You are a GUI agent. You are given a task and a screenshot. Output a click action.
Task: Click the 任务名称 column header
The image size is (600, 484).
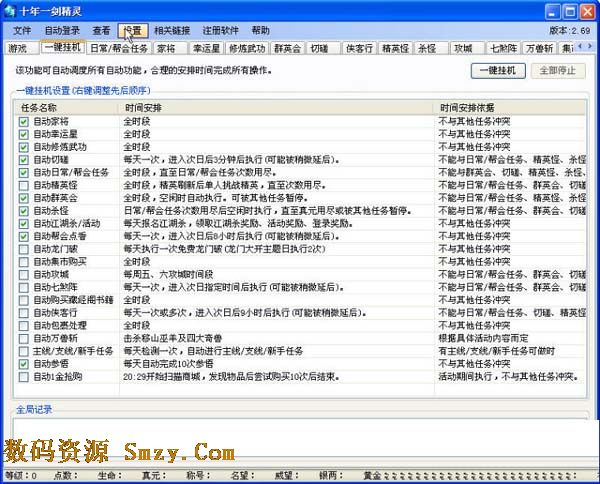tap(67, 108)
